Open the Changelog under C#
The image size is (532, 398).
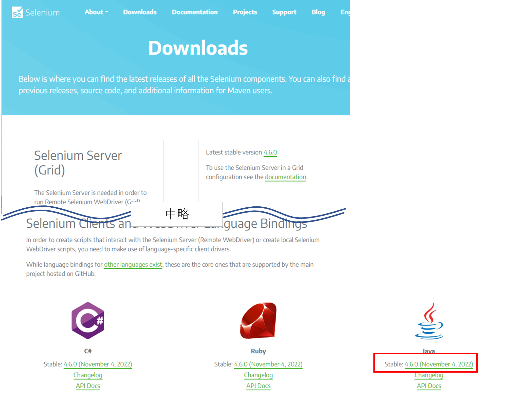(88, 375)
